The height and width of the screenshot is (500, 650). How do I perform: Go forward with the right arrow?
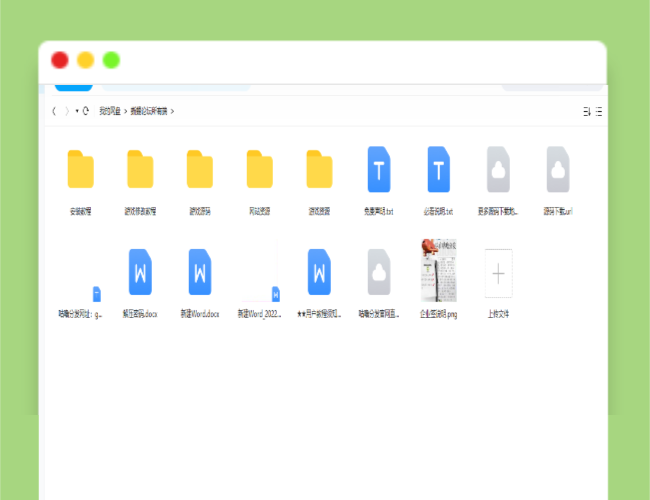pos(67,111)
